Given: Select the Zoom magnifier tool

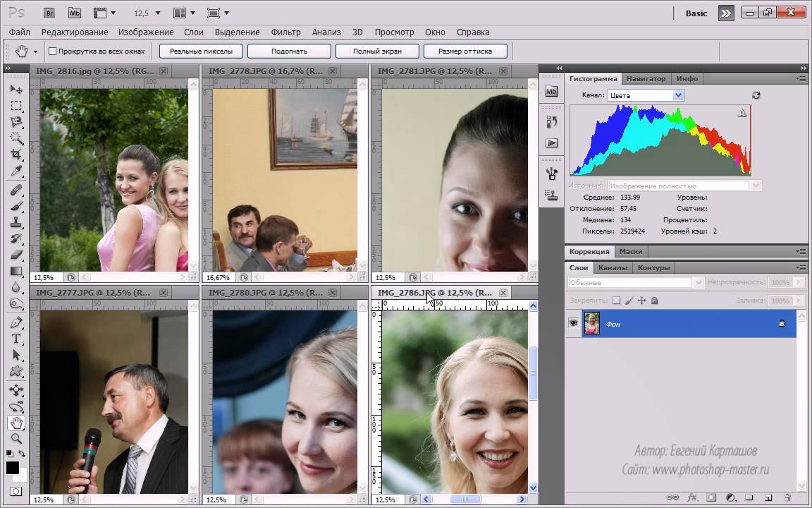Looking at the screenshot, I should pyautogui.click(x=16, y=439).
